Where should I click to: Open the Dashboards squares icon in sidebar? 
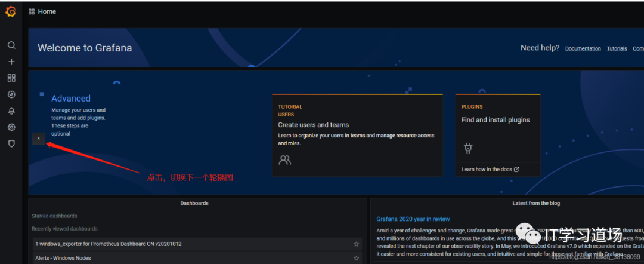point(11,78)
